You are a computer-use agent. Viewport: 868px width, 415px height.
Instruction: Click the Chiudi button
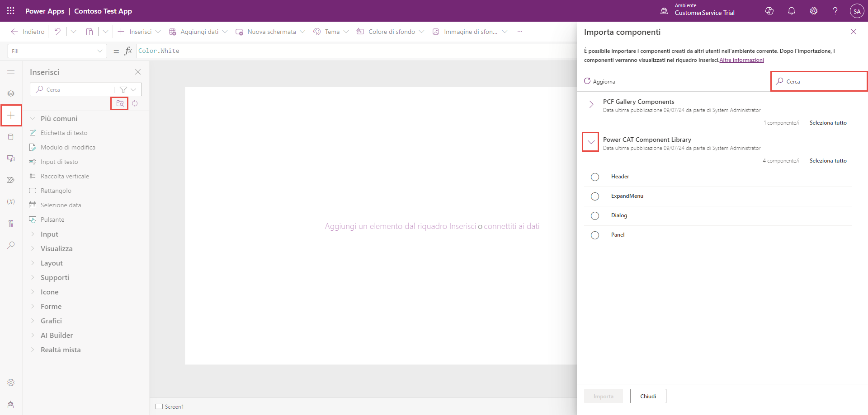[648, 396]
